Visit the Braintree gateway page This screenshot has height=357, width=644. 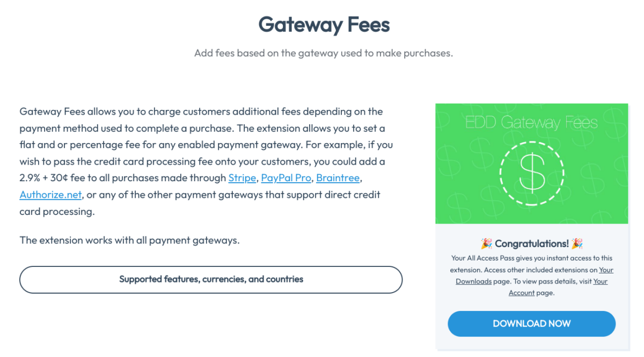click(338, 177)
